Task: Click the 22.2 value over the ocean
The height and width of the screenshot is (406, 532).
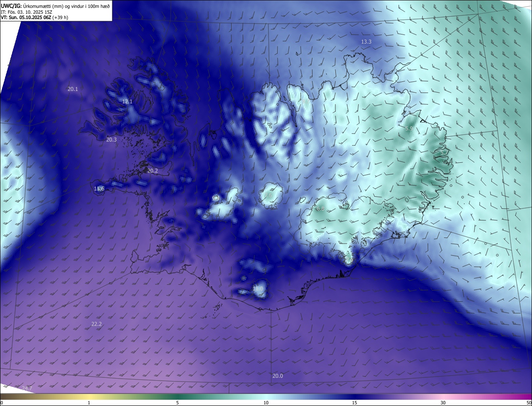Action: (96, 324)
